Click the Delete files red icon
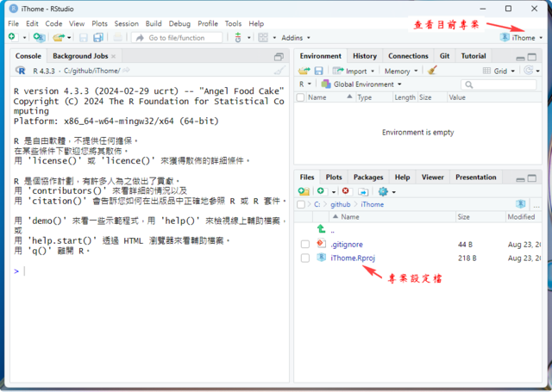Image resolution: width=552 pixels, height=392 pixels. tap(345, 191)
